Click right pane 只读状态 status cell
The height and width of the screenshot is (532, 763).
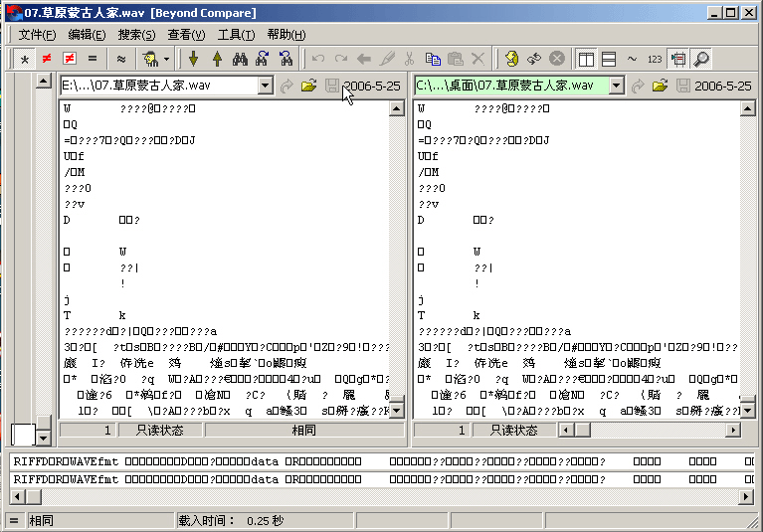tap(514, 430)
